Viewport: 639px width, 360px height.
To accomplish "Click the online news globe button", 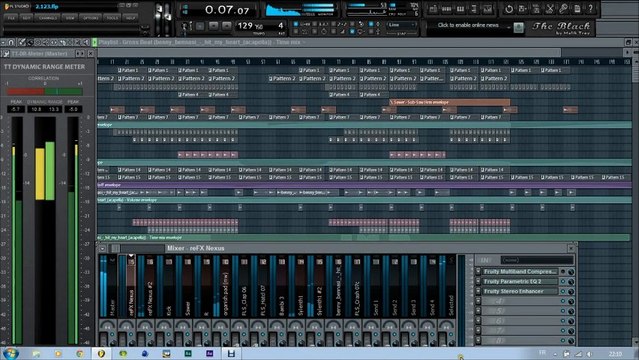I will [518, 27].
